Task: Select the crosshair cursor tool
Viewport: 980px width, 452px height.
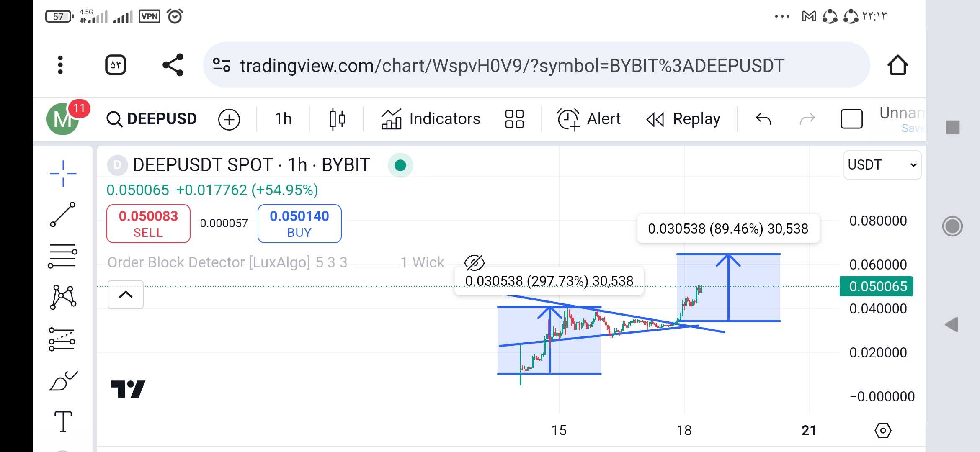Action: click(x=63, y=173)
